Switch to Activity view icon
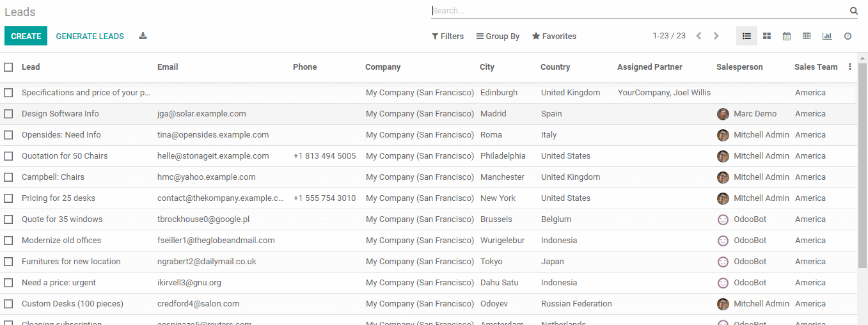The height and width of the screenshot is (325, 868). click(848, 36)
